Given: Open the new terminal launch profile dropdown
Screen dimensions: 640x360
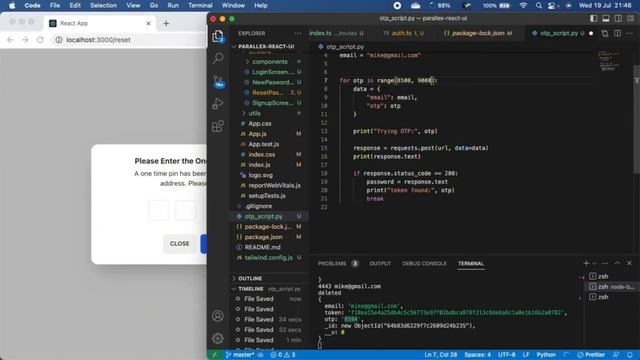Looking at the screenshot, I should pos(594,264).
